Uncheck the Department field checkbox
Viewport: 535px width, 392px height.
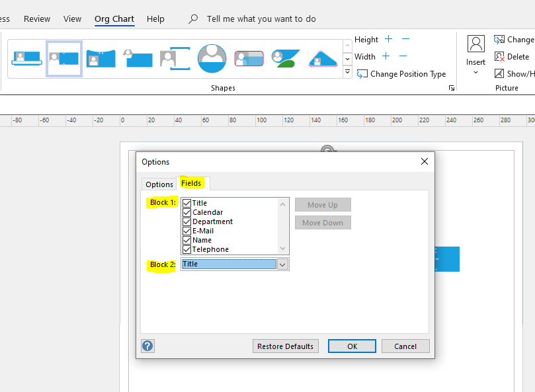pyautogui.click(x=186, y=221)
